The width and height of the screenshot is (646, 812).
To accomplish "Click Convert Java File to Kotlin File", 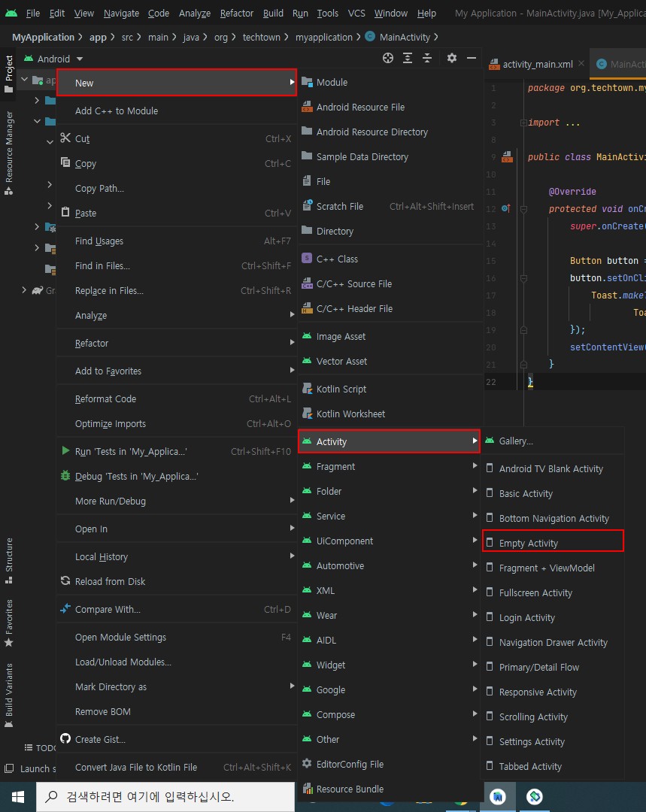I will coord(177,767).
